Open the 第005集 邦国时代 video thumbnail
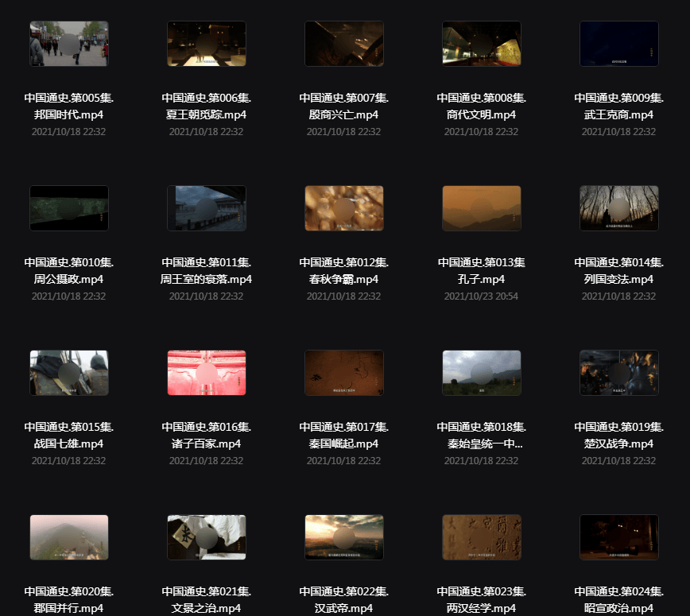The width and height of the screenshot is (690, 616). point(69,44)
